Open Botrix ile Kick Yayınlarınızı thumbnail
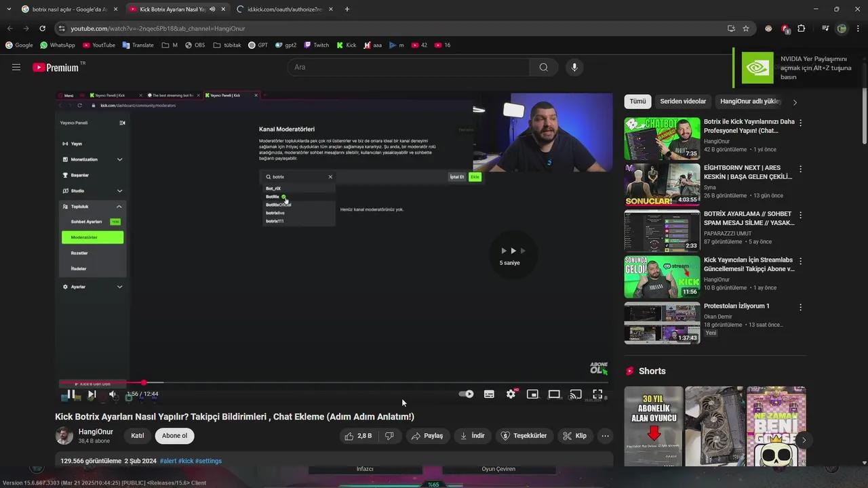 click(x=662, y=139)
